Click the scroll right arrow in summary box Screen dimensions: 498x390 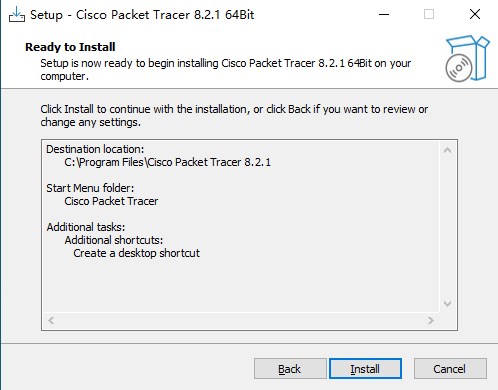click(x=431, y=320)
